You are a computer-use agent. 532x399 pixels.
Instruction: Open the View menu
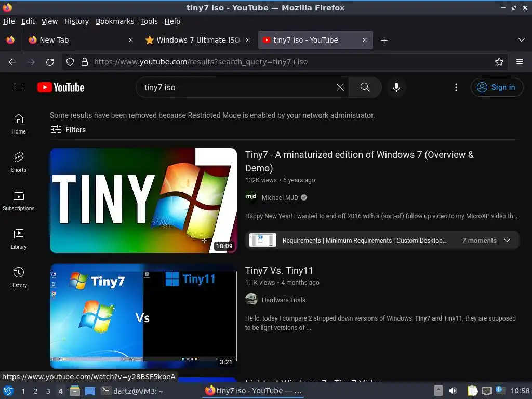pos(49,21)
